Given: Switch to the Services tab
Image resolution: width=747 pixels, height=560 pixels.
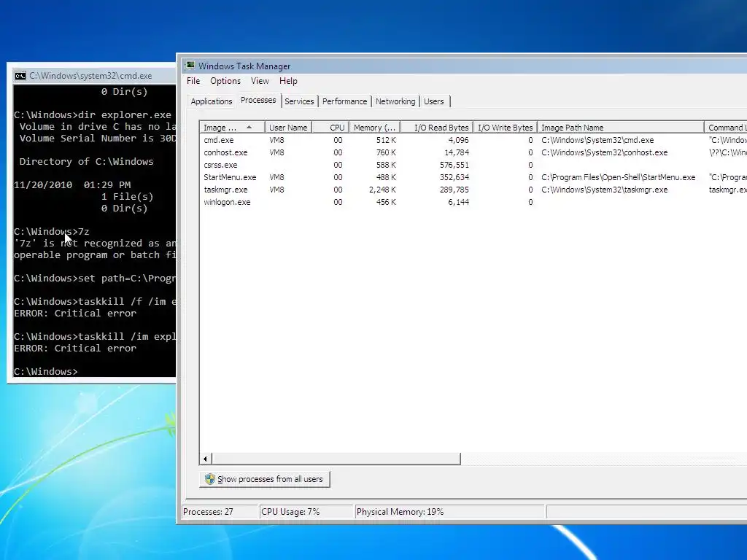Looking at the screenshot, I should click(299, 101).
